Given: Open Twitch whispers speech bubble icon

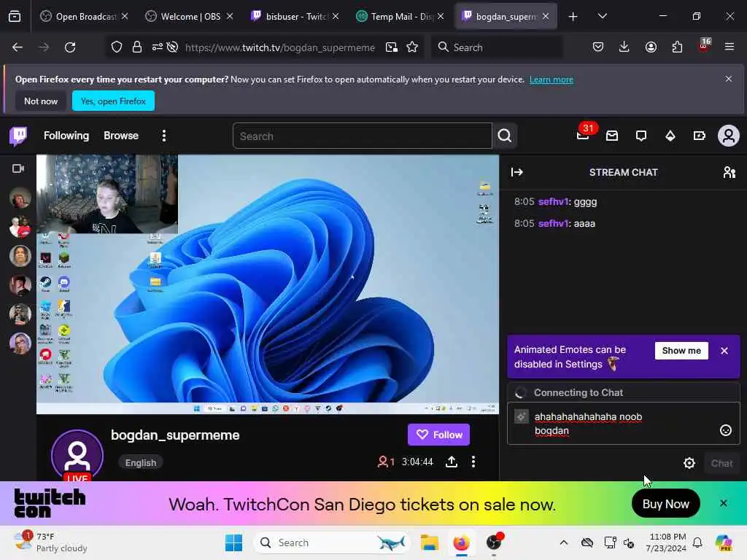Looking at the screenshot, I should (x=640, y=136).
